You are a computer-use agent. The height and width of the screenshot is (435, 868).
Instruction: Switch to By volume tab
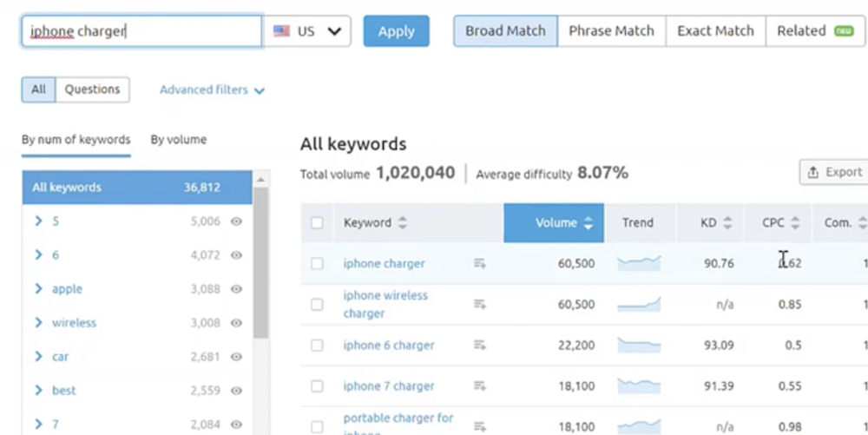[x=178, y=140]
